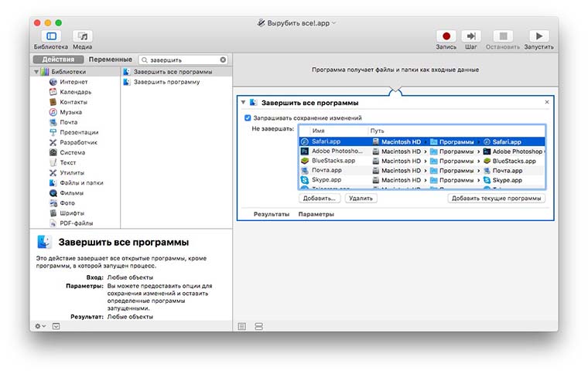This screenshot has width=588, height=374.
Task: Show the workflow log view
Action: click(x=242, y=326)
